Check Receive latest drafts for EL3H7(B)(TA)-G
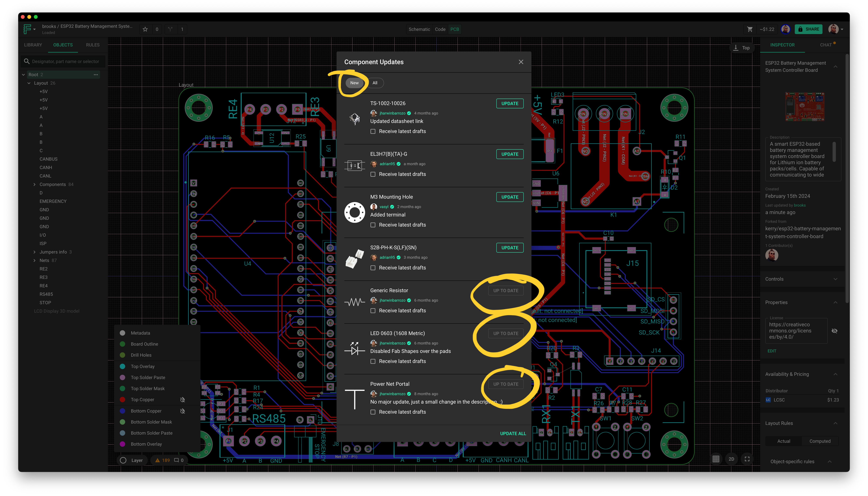Screen dimensions: 868x496 (x=373, y=174)
